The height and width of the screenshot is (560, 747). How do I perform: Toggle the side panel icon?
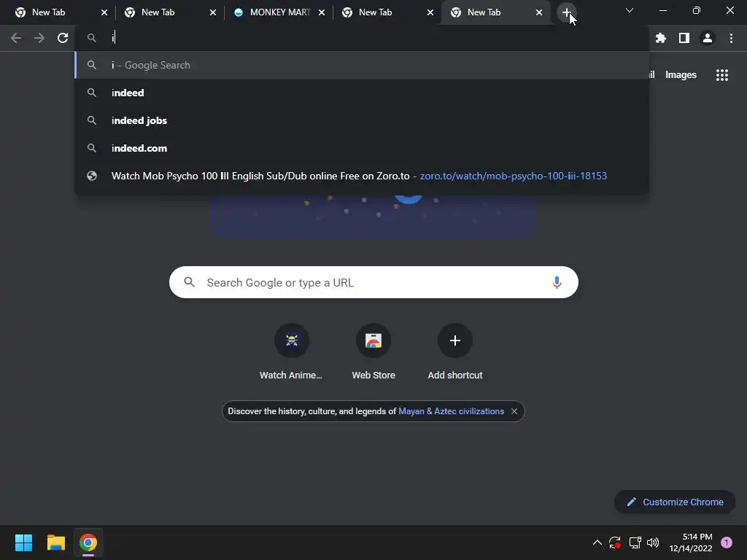pyautogui.click(x=684, y=38)
